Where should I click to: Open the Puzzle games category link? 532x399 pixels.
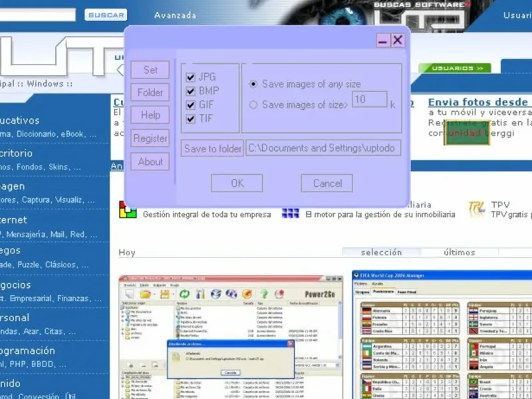pyautogui.click(x=29, y=265)
